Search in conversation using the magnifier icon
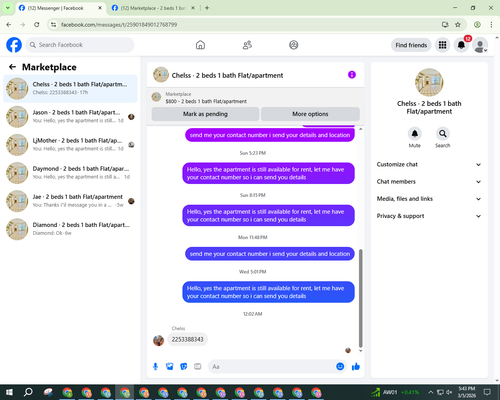This screenshot has width=500, height=400. [x=443, y=134]
